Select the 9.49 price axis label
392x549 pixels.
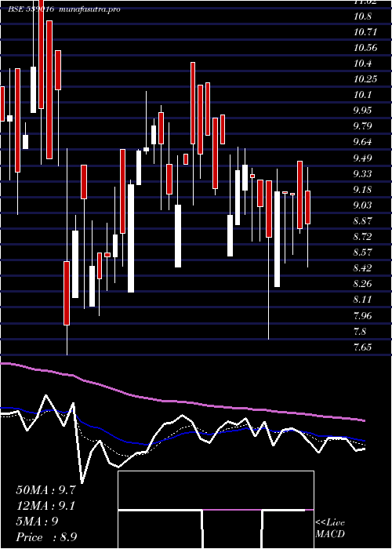(363, 158)
